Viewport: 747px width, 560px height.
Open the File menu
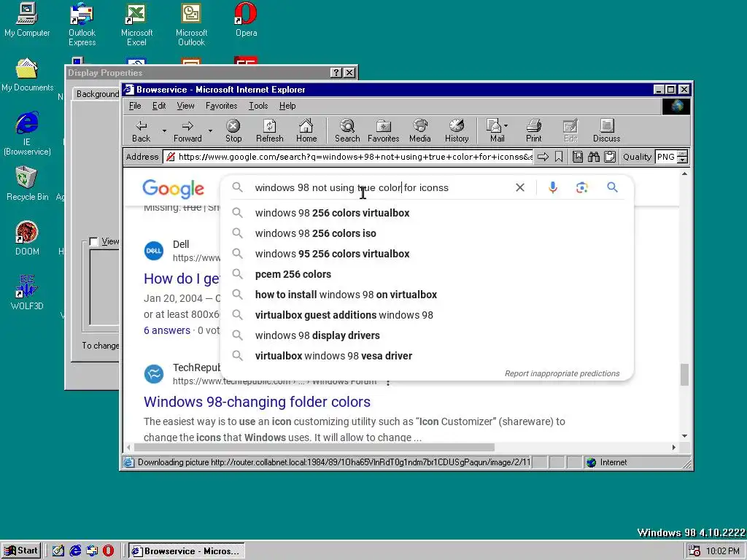(x=135, y=106)
